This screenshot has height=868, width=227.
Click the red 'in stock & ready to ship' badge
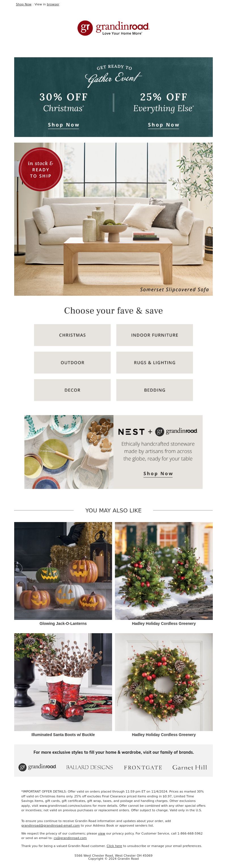tap(41, 170)
